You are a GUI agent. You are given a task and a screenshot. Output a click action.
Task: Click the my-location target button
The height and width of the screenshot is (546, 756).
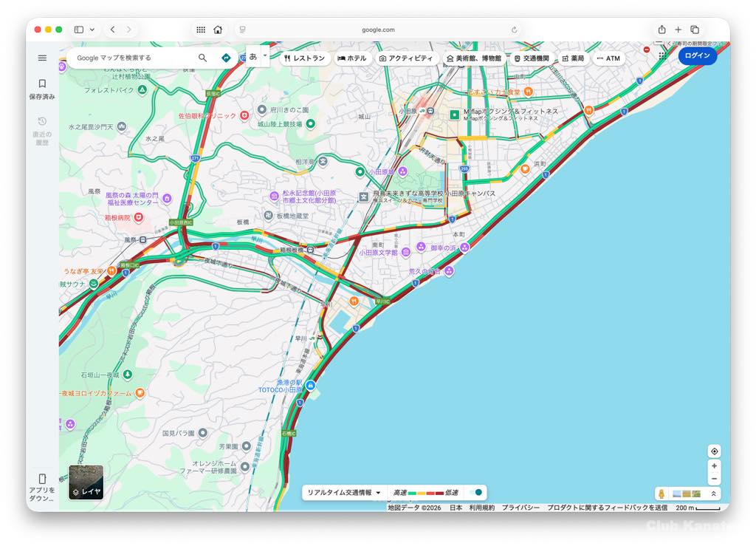(x=714, y=451)
